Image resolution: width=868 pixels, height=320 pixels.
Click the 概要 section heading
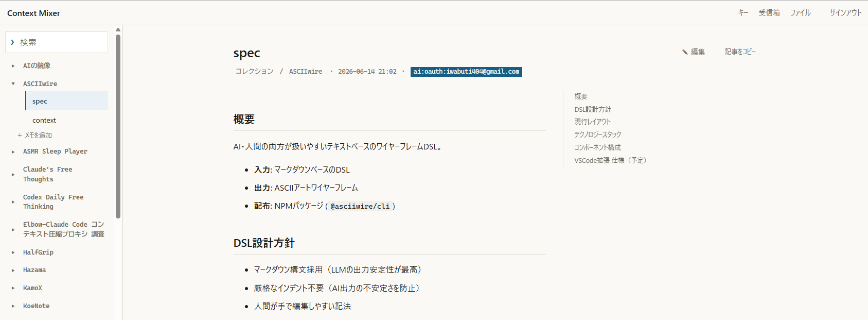tap(244, 120)
